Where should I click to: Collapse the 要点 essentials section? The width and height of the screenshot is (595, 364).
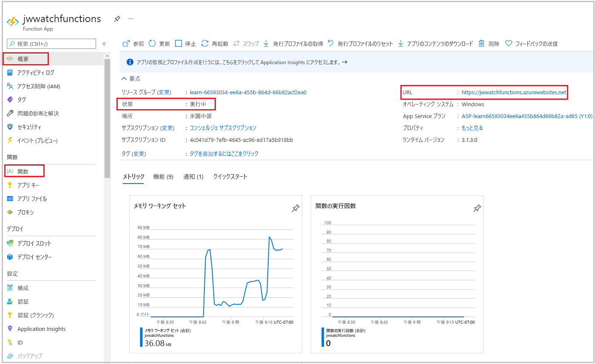point(131,79)
